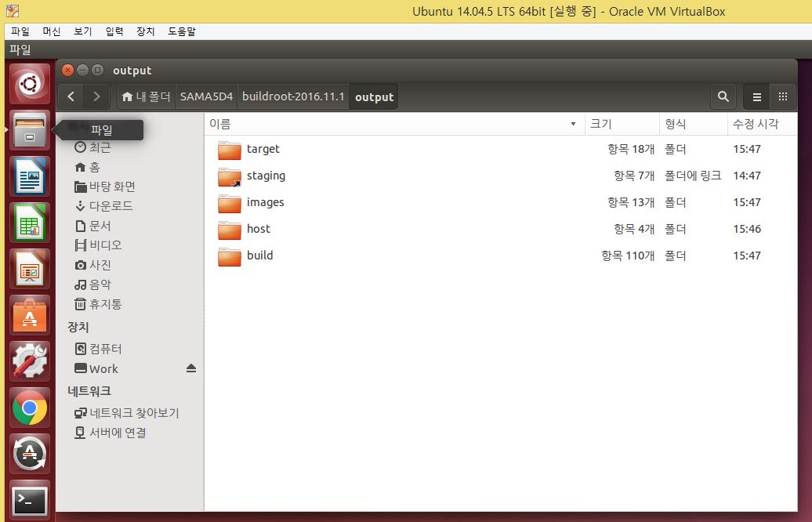
Task: Open the 장치 menu in VirtualBox
Action: pyautogui.click(x=145, y=31)
